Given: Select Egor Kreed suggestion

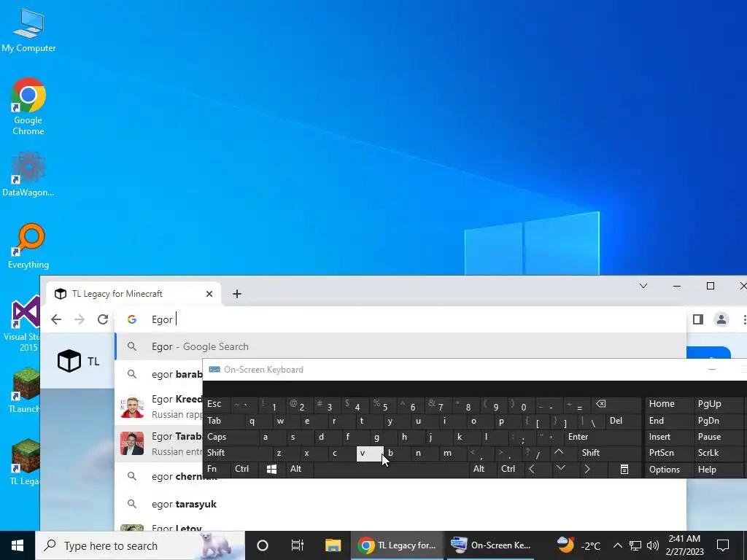Looking at the screenshot, I should tap(159, 406).
